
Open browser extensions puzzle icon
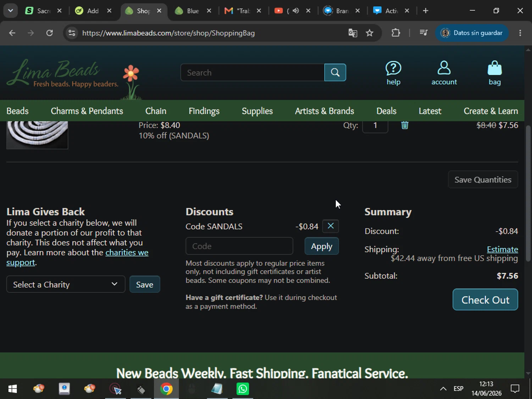tap(396, 33)
